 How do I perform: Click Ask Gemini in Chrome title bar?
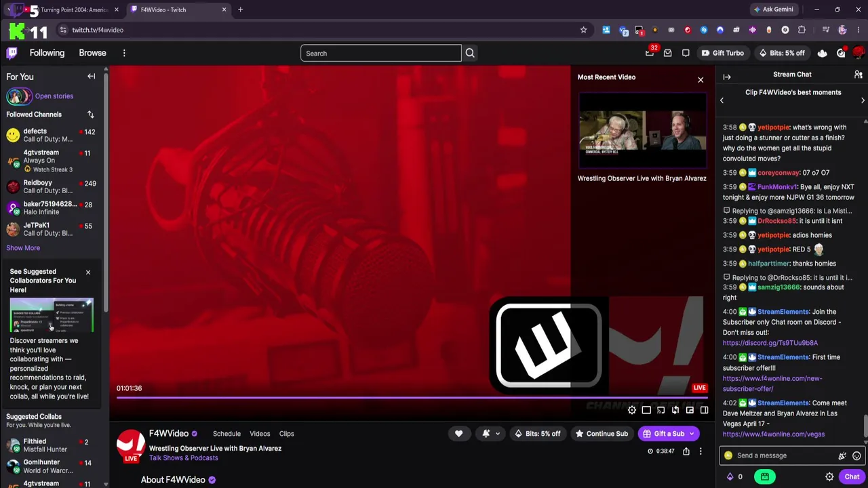click(773, 9)
